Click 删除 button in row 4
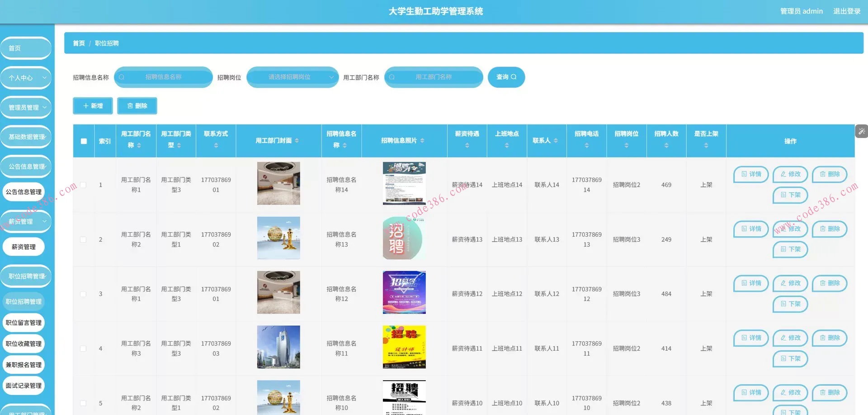Screen dimensions: 868x415 pos(830,338)
